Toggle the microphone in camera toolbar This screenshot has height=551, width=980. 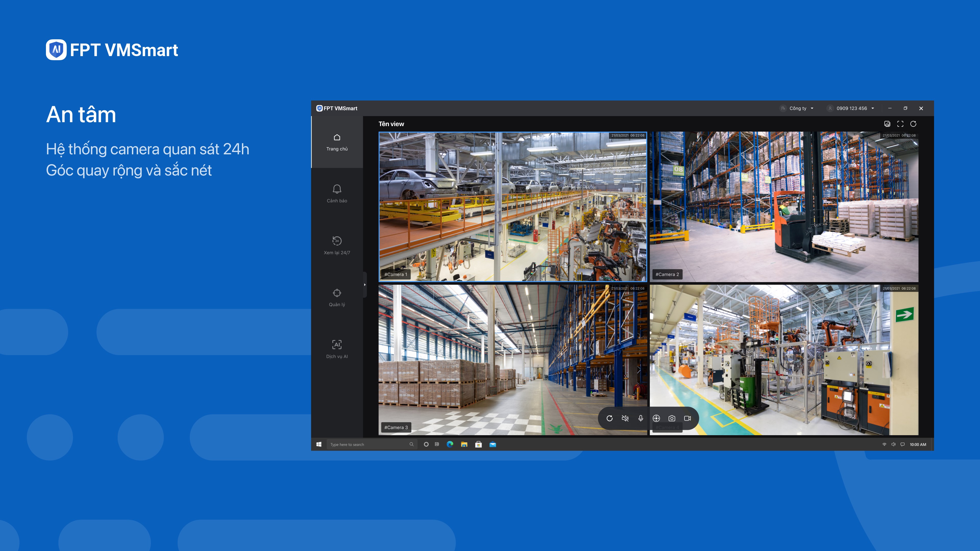pos(641,418)
